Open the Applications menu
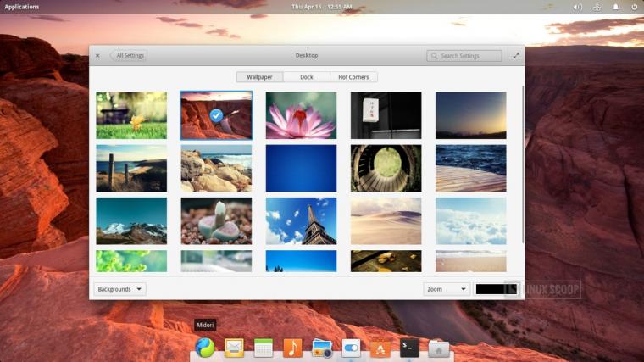This screenshot has width=644, height=362. (22, 7)
